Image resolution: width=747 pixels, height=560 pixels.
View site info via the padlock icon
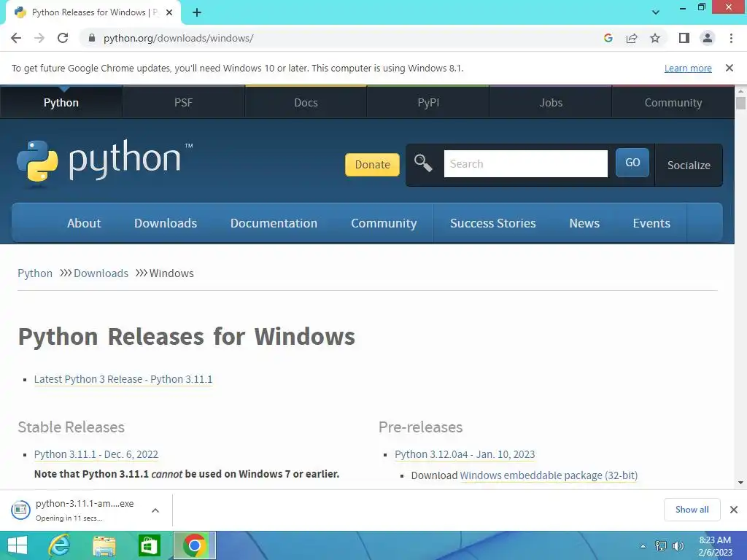91,38
